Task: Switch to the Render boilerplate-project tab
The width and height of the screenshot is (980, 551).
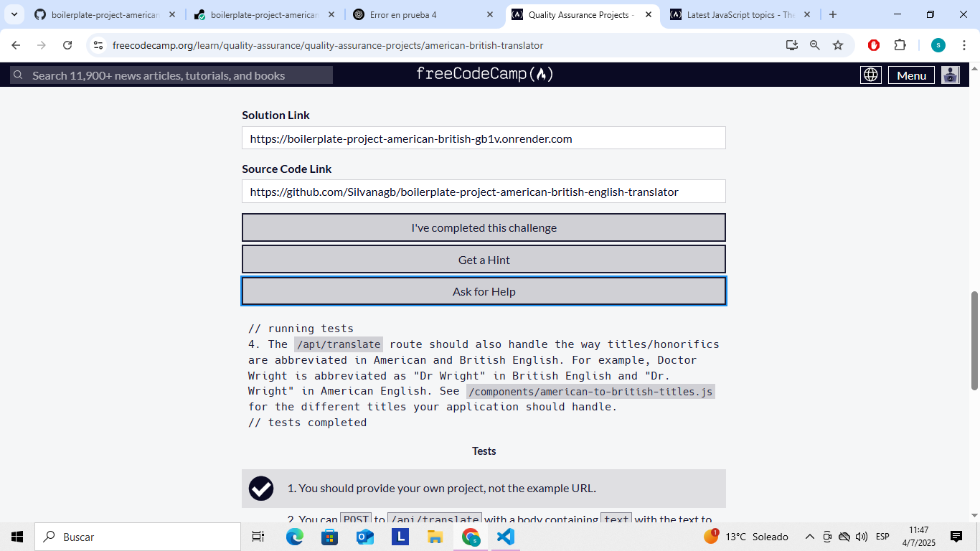Action: pos(264,14)
